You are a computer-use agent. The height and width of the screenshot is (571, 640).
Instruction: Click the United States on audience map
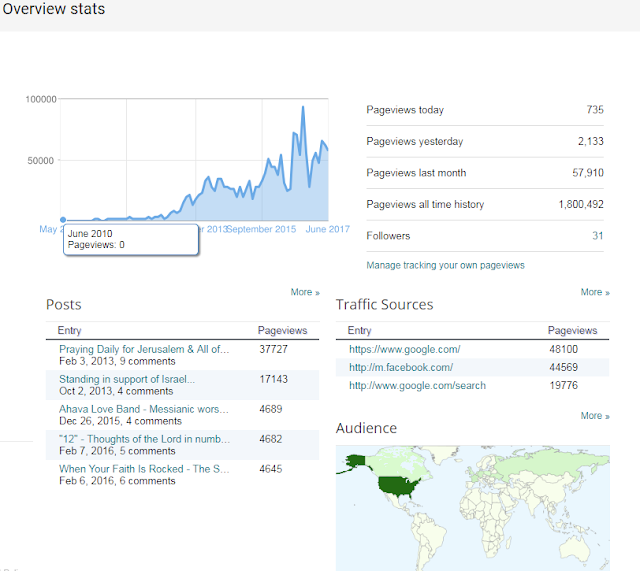pos(398,486)
